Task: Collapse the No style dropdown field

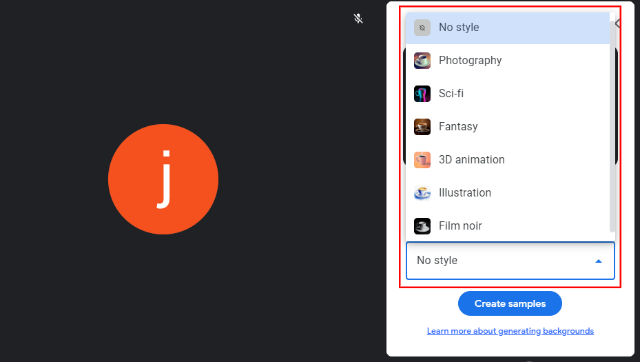Action: click(510, 260)
